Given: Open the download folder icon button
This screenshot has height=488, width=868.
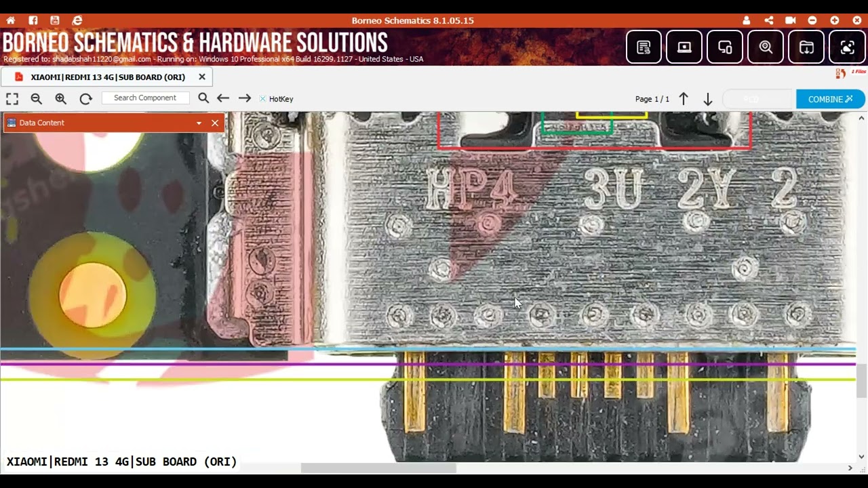Looking at the screenshot, I should tap(806, 47).
